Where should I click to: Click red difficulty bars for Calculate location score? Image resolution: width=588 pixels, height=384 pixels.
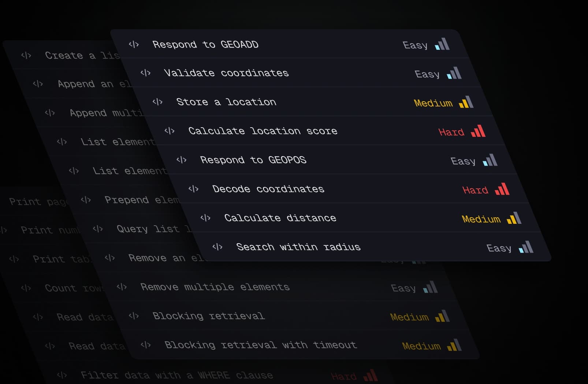pos(478,131)
